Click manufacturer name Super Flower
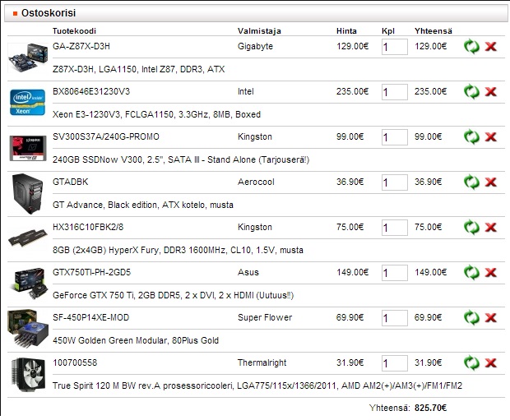Screen dimensions: 510x420 pos(265,317)
